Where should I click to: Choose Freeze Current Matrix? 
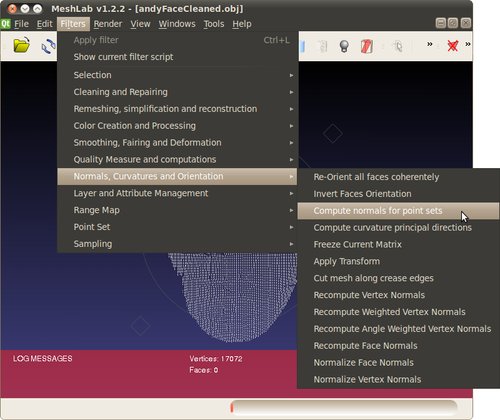[398, 245]
